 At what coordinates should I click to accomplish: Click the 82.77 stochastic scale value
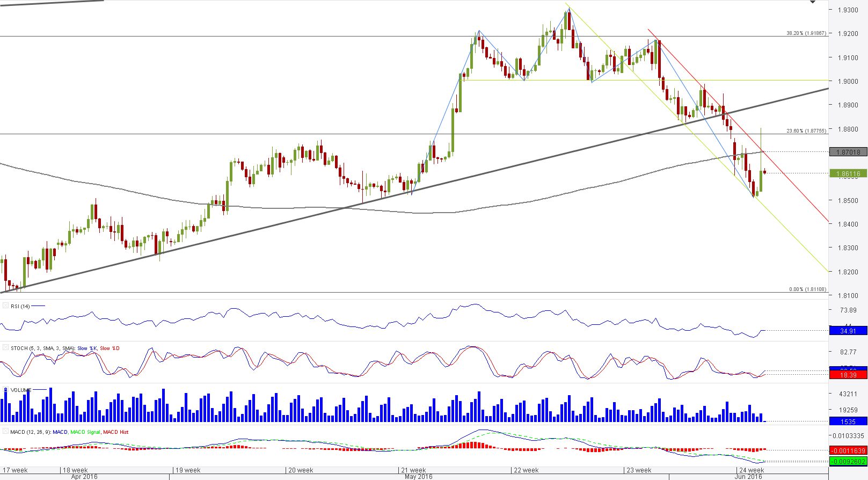click(x=849, y=352)
